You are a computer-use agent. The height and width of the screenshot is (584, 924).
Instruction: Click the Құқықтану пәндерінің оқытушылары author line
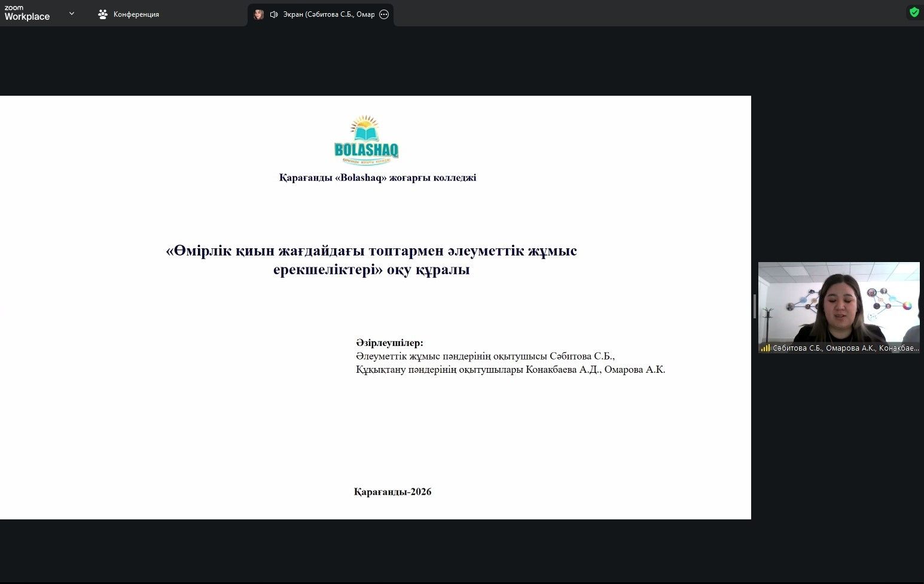[510, 370]
